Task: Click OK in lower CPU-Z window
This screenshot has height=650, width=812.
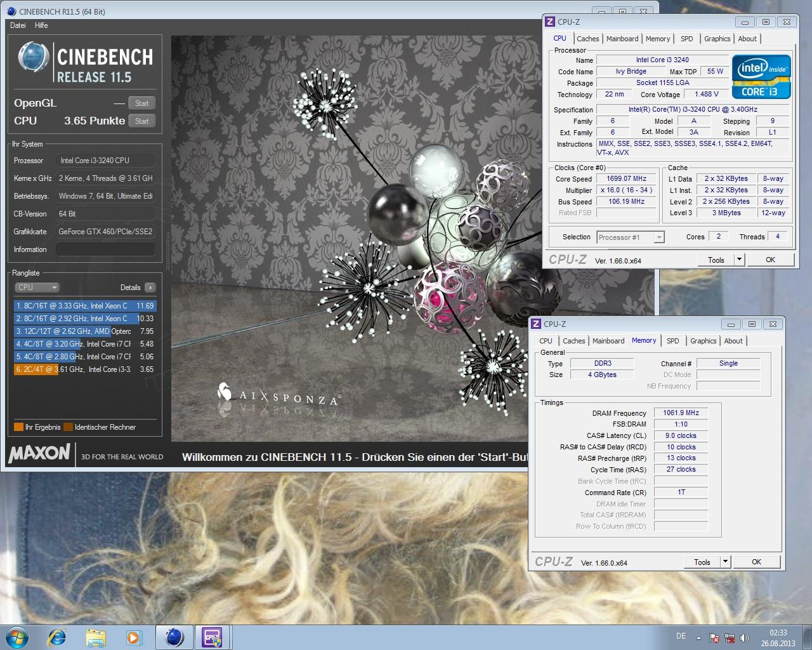Action: tap(756, 562)
